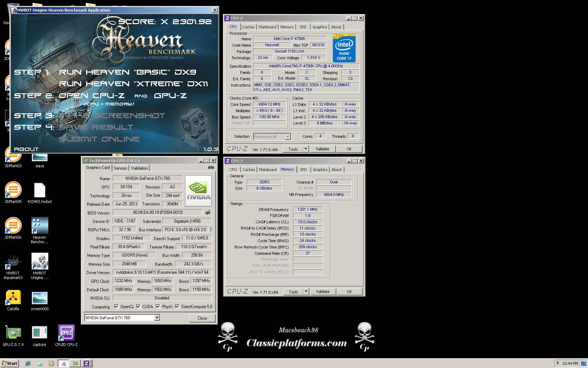Open the capture desktop icon
Image resolution: width=588 pixels, height=368 pixels.
pyautogui.click(x=40, y=336)
